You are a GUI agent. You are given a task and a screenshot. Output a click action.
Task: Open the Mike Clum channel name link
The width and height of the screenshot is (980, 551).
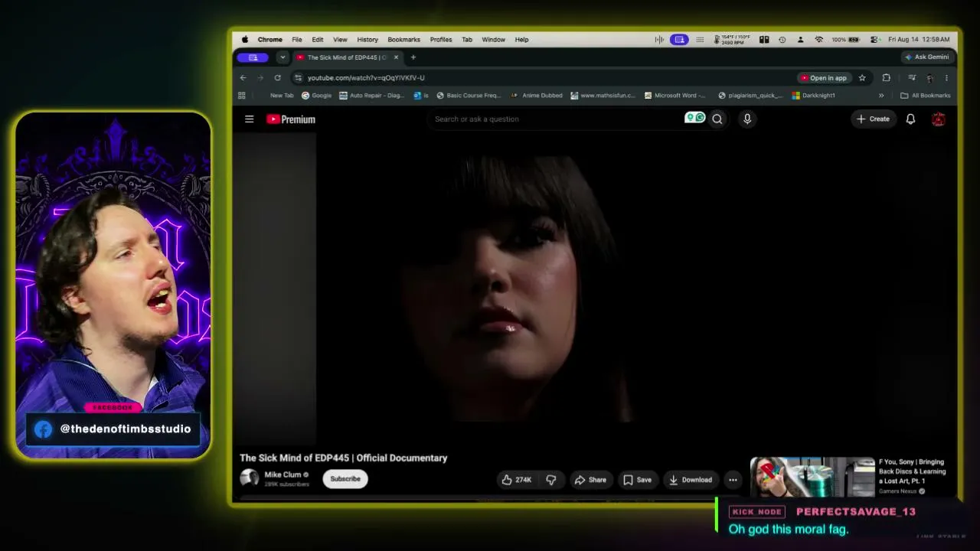[283, 474]
